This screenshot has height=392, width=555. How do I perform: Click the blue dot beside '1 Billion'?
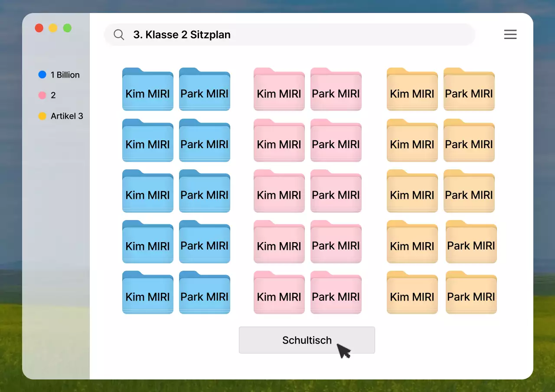(42, 75)
